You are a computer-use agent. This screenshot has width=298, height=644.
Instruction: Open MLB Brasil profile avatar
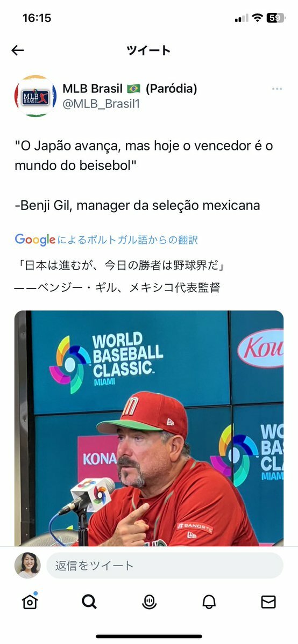(x=36, y=96)
